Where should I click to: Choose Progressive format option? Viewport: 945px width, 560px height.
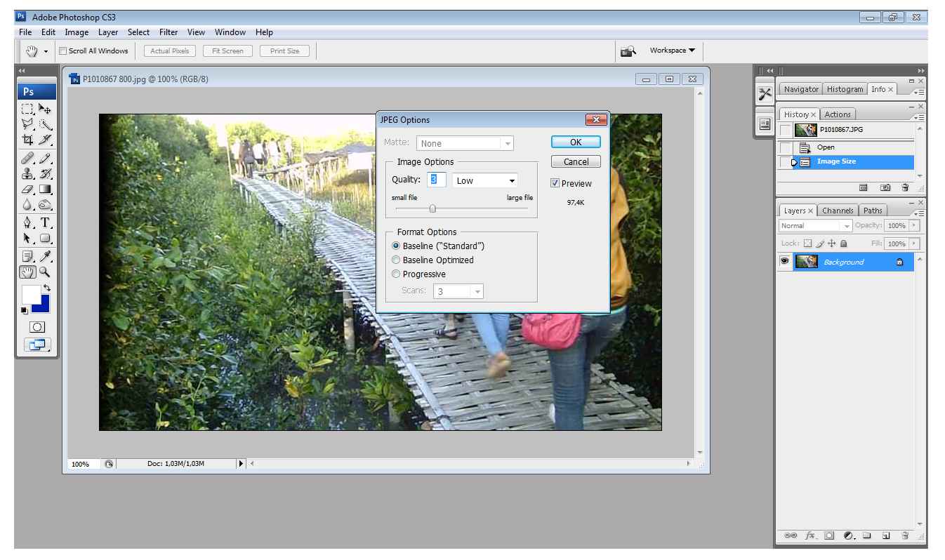point(396,274)
